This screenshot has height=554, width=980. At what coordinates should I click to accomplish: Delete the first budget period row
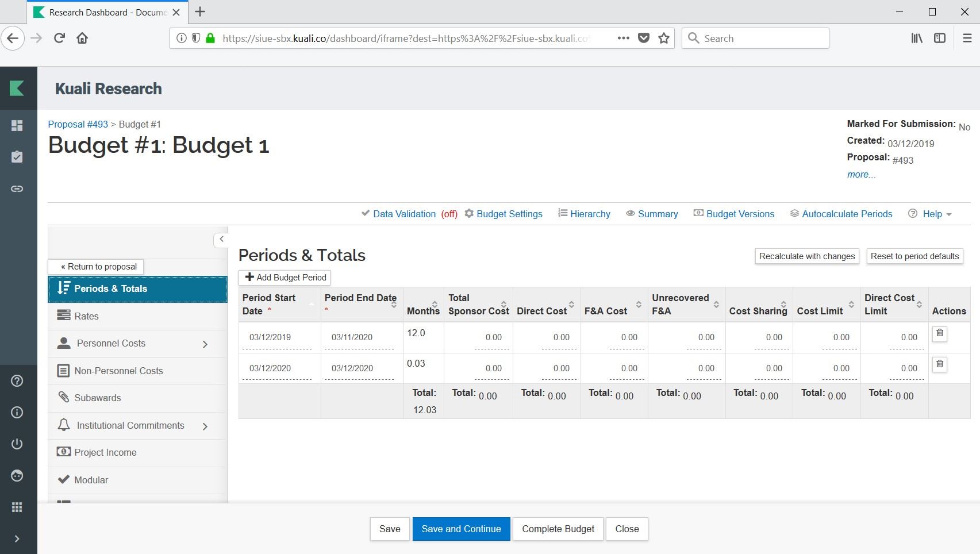[x=939, y=333]
